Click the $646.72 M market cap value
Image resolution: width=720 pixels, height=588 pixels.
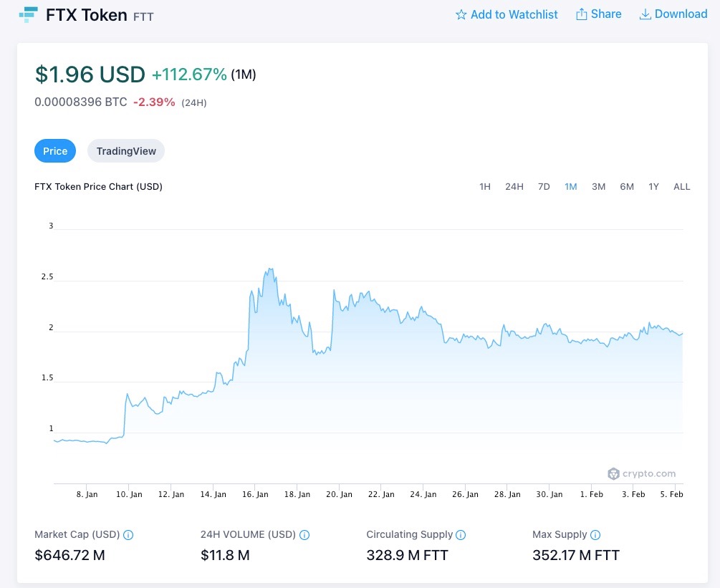69,555
